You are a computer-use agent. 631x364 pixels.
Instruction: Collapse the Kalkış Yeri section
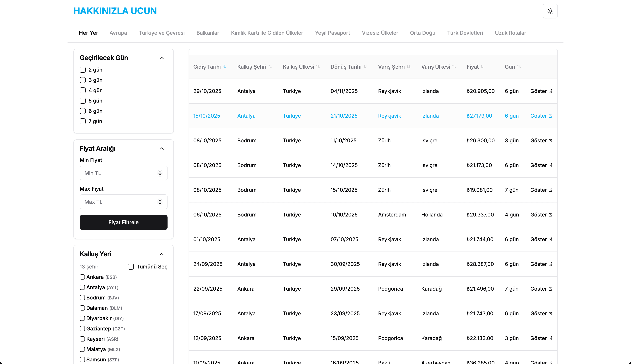pos(162,254)
